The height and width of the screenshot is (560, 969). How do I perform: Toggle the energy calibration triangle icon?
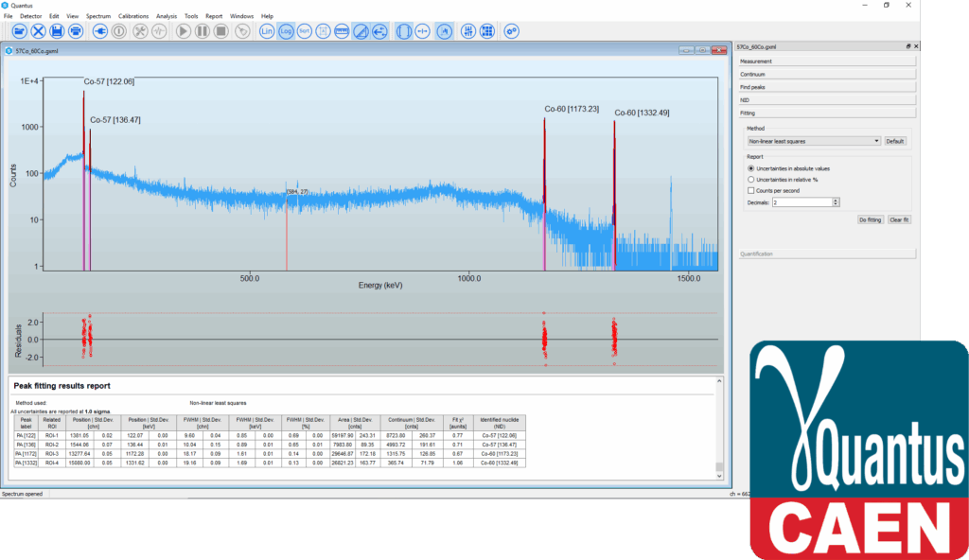tap(361, 31)
